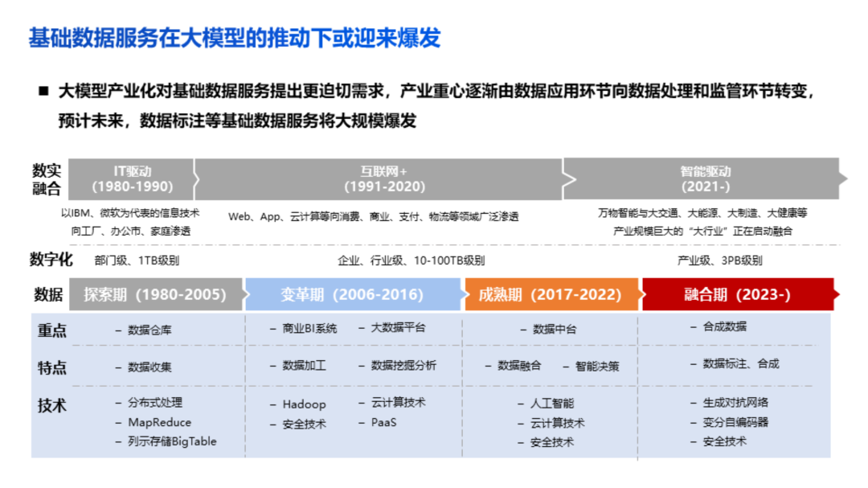
Task: Click the gray 探索期 (1980-2005) banner
Action: click(x=156, y=294)
